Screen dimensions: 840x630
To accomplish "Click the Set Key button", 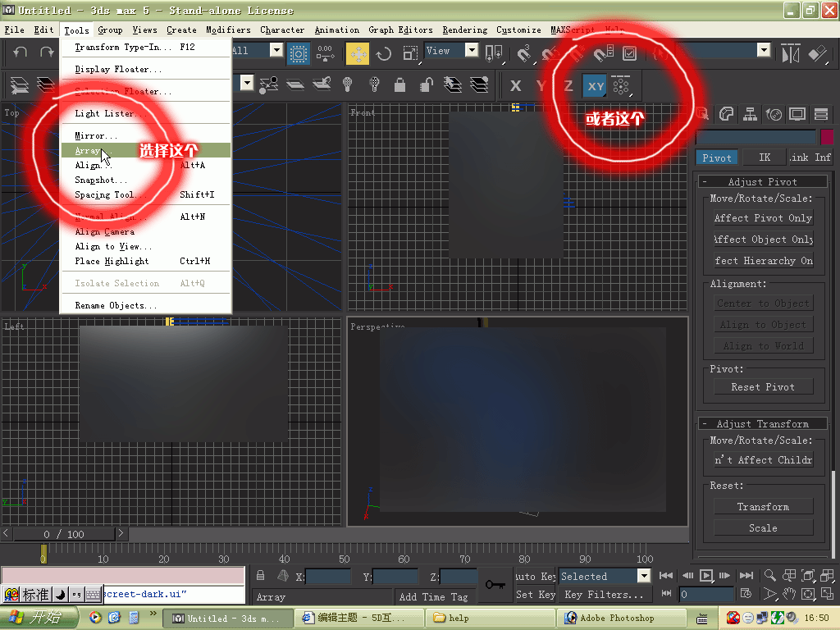I will [535, 595].
